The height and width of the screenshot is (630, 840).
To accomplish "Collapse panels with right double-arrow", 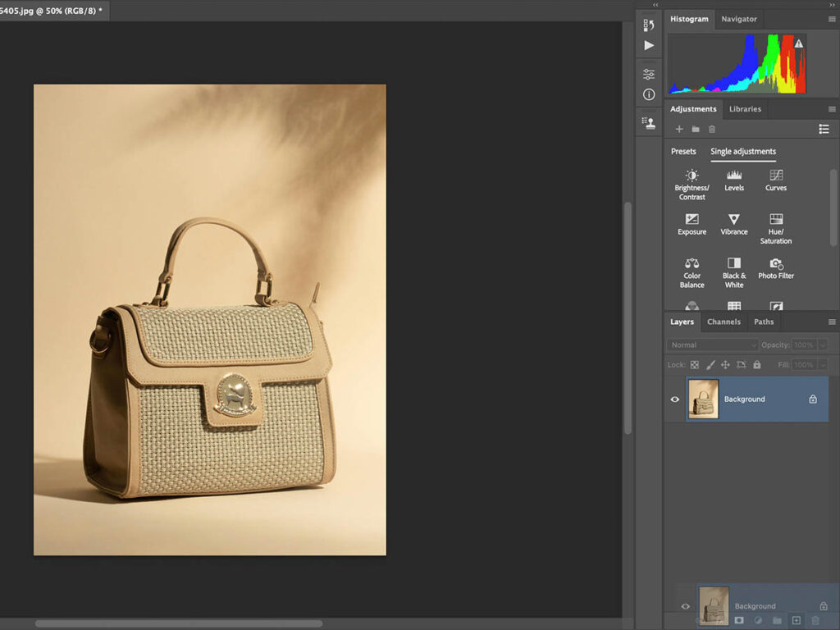I will (x=832, y=5).
